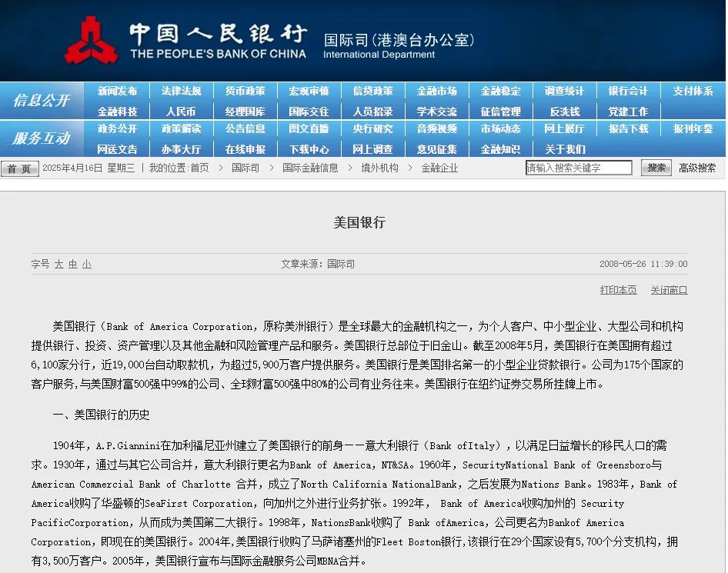Click the 首页 home button
This screenshot has height=573, width=728.
[x=19, y=168]
